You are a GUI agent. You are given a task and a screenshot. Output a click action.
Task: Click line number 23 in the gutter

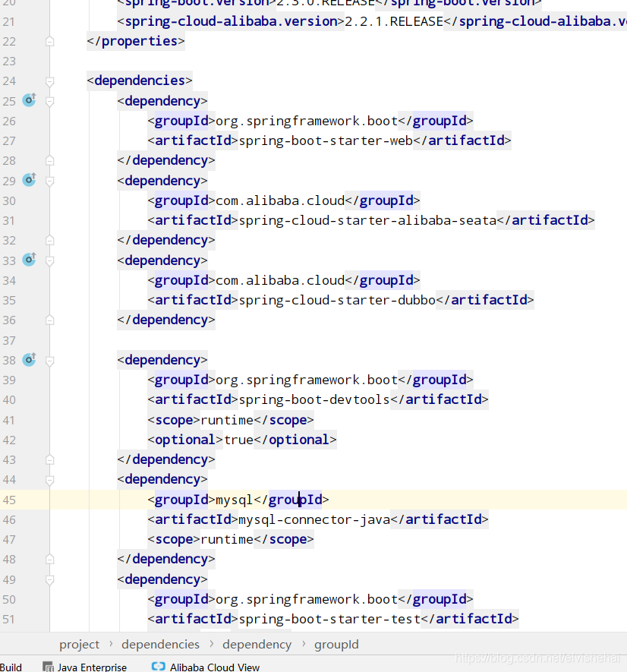(x=9, y=62)
